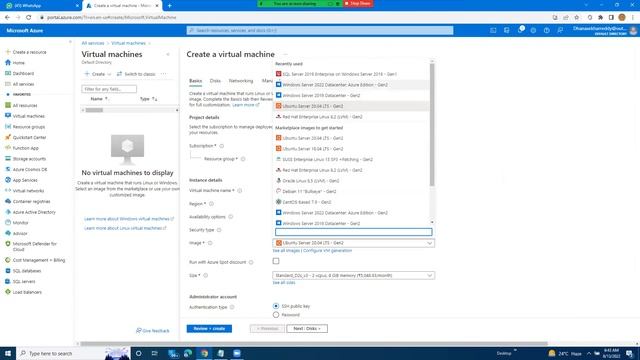Click Give feedback link

tap(153, 331)
